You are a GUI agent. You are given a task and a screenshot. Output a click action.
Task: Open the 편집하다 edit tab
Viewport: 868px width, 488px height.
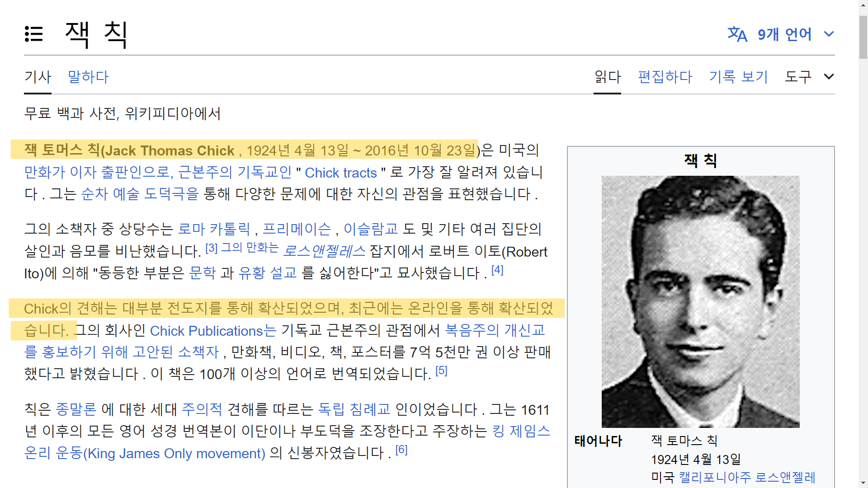pos(665,77)
